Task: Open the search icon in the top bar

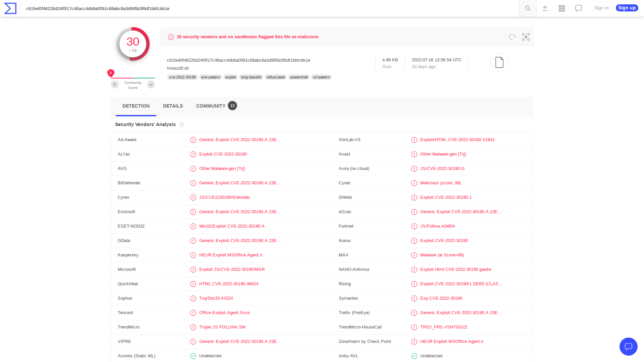Action: click(x=528, y=8)
